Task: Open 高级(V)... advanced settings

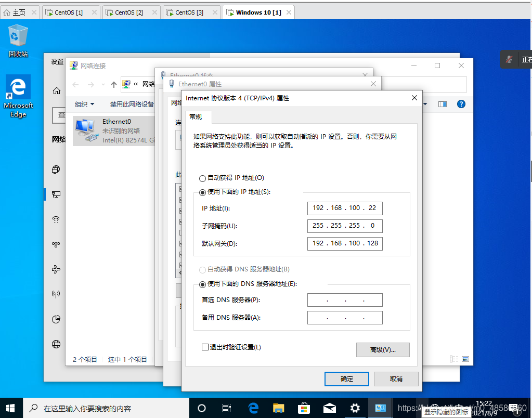Action: pyautogui.click(x=383, y=350)
